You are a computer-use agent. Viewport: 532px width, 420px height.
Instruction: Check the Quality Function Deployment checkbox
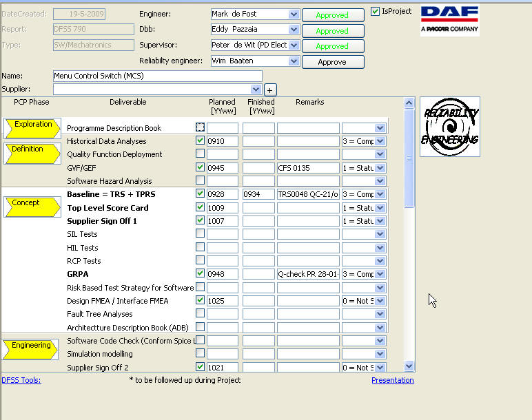200,154
